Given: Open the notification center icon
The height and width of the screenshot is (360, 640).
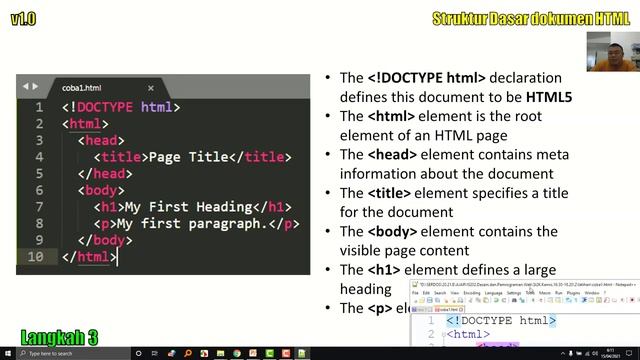Looking at the screenshot, I should point(629,353).
